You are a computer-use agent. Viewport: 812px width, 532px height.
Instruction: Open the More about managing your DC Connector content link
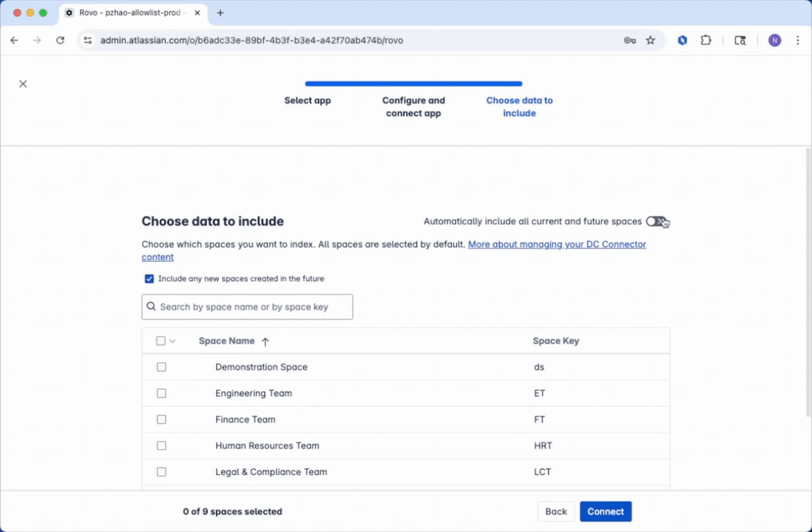(557, 244)
